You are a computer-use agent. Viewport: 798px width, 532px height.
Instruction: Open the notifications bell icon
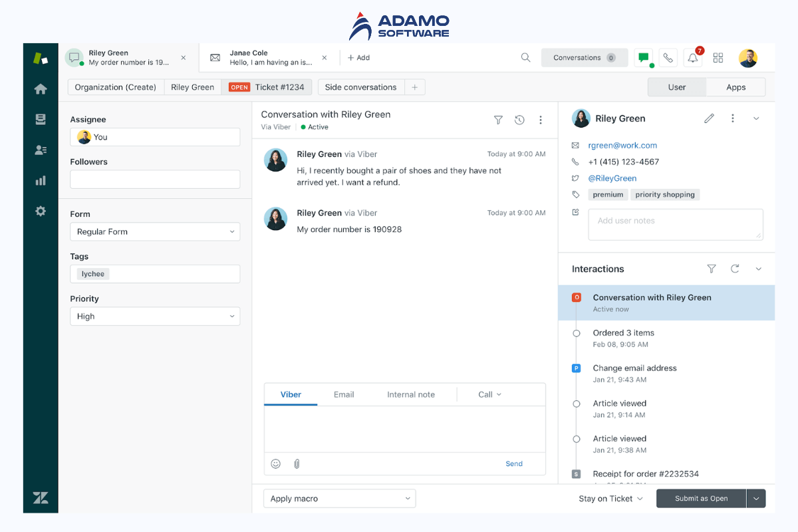click(693, 59)
